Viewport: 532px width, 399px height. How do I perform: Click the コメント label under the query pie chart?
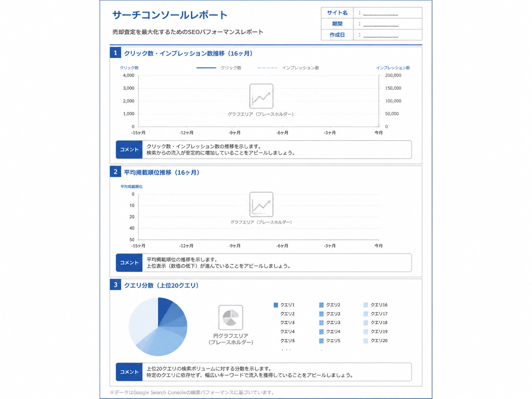point(129,372)
